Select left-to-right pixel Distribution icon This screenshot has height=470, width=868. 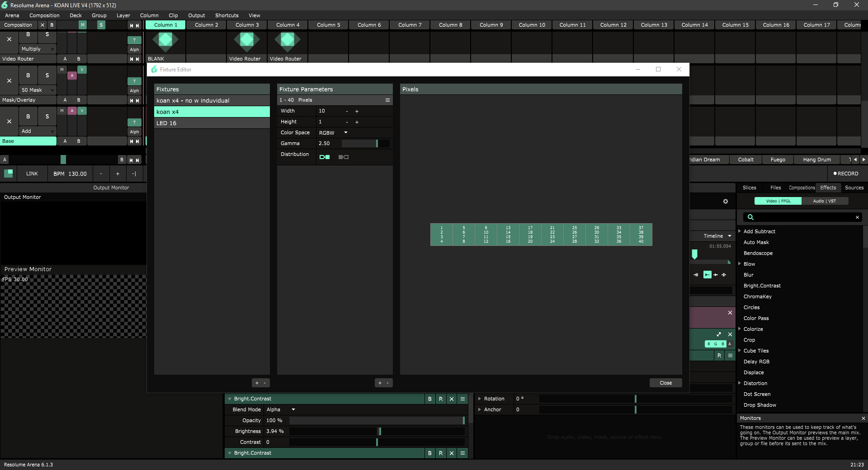coord(324,157)
